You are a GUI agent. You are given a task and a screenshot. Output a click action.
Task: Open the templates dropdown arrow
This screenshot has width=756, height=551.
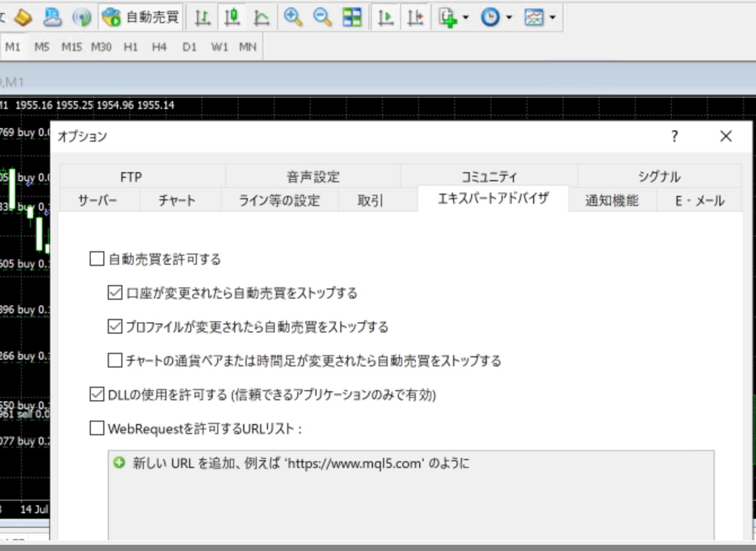tap(552, 18)
